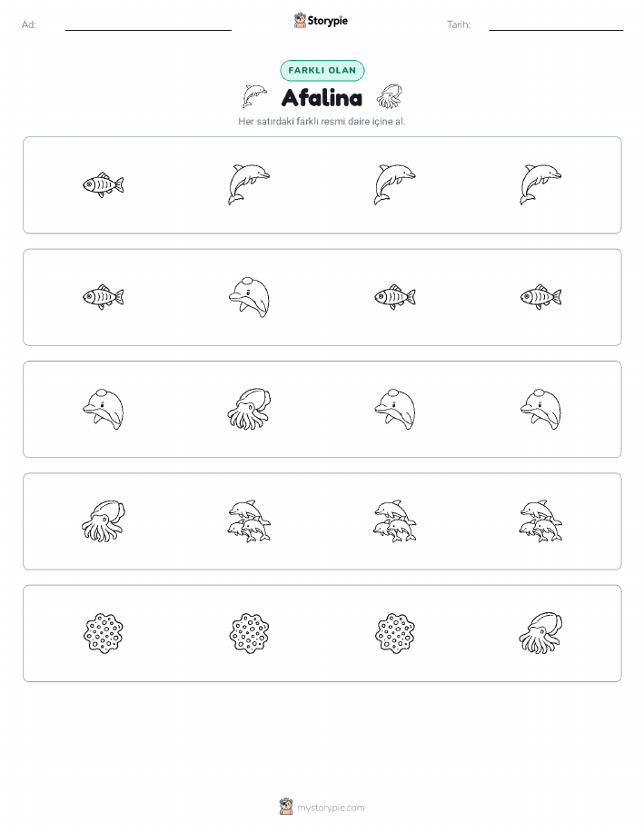Circle the fish in the first row
Viewport: 644px width, 833px height.
click(103, 185)
